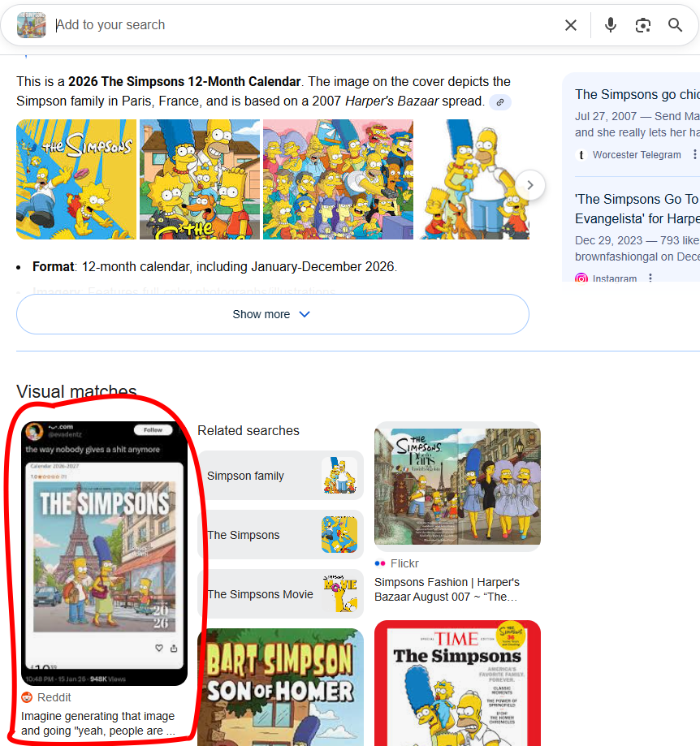Screen dimensions: 700x746
Task: Select 'The Simpsons' related search chip
Action: pos(280,535)
